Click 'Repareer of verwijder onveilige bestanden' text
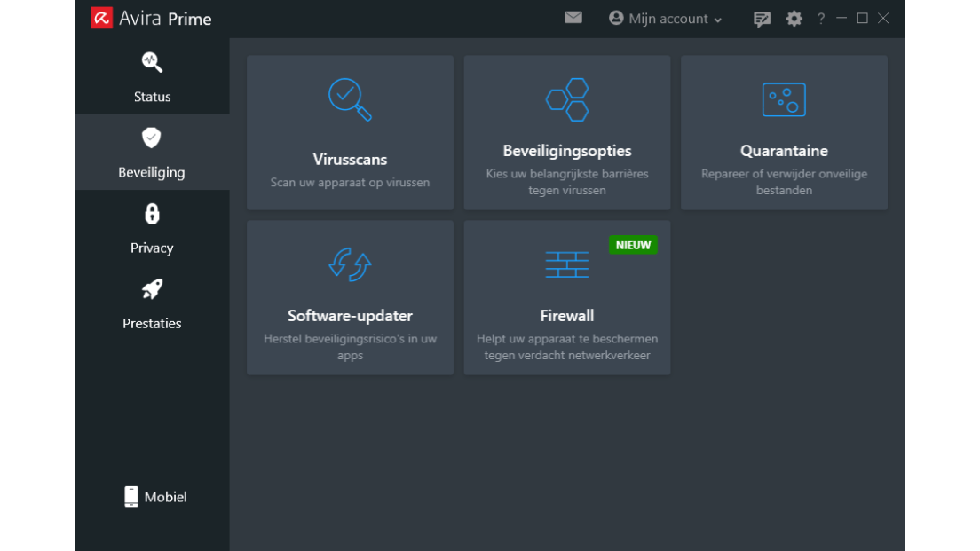 (x=785, y=182)
